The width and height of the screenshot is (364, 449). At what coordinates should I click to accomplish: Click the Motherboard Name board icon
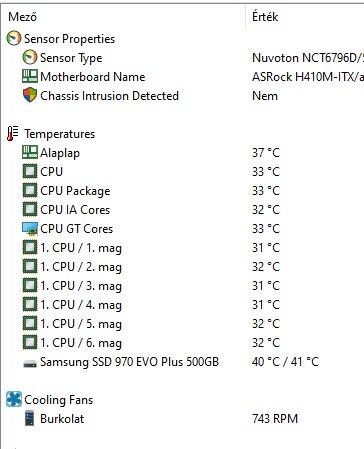click(x=30, y=76)
